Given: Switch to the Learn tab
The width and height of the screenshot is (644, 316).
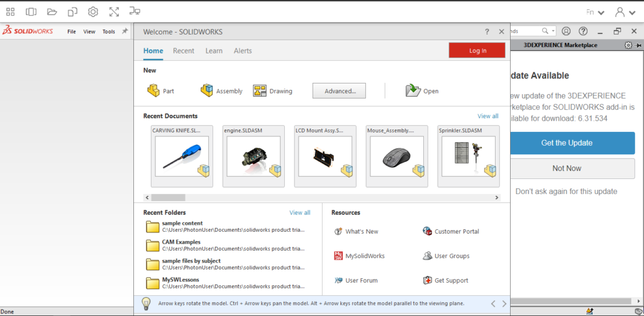Looking at the screenshot, I should (x=214, y=51).
